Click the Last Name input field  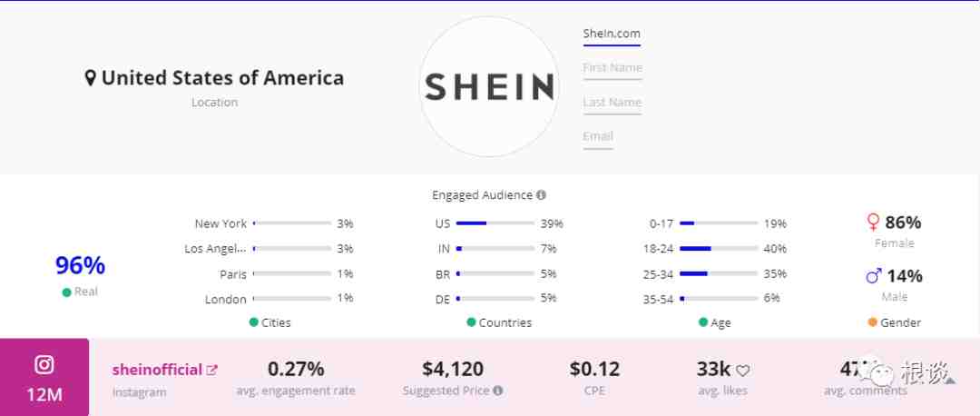(x=612, y=103)
